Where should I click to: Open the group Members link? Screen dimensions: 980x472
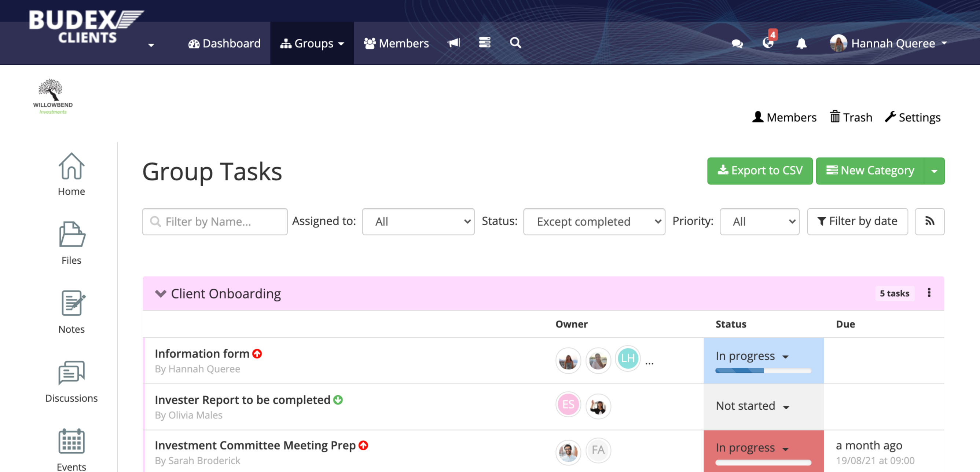point(784,117)
